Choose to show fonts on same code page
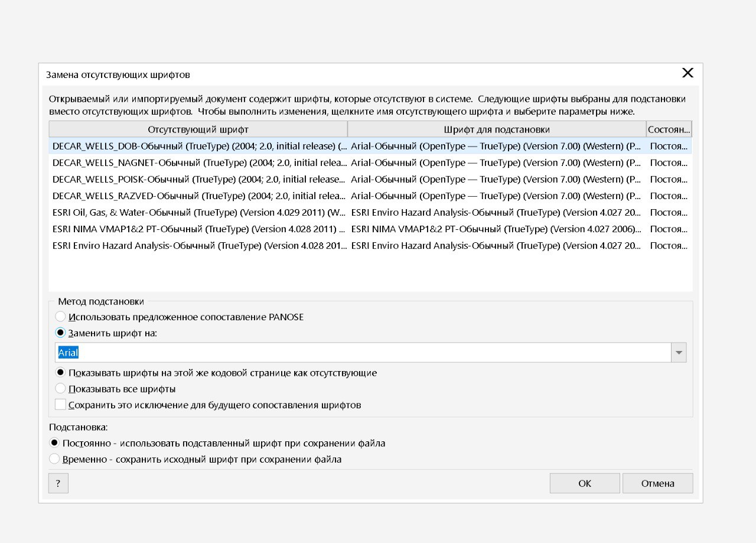The image size is (756, 543). pos(60,373)
